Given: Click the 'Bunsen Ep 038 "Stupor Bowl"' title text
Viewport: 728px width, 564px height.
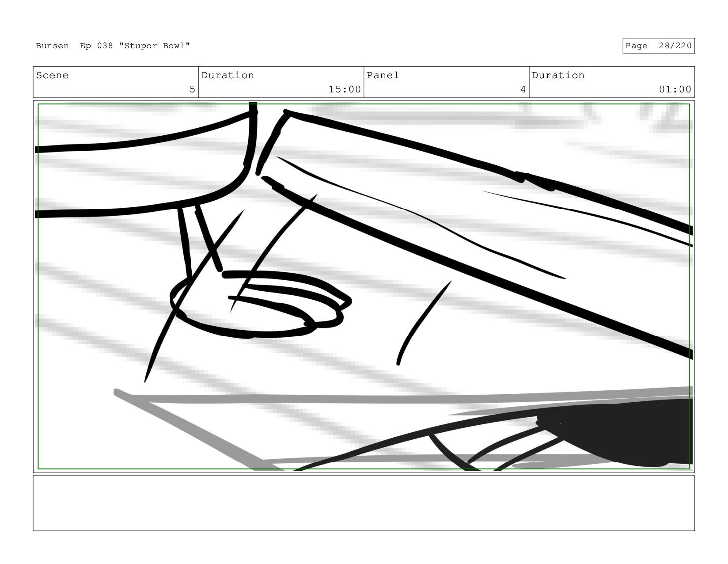Looking at the screenshot, I should tap(113, 46).
